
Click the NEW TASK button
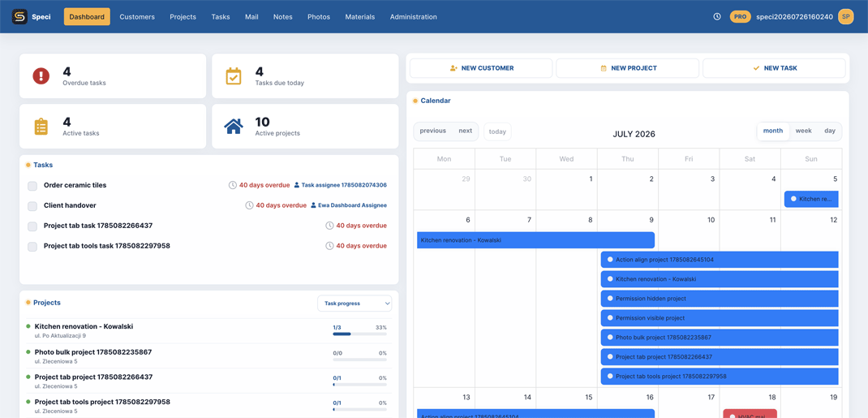tap(774, 68)
